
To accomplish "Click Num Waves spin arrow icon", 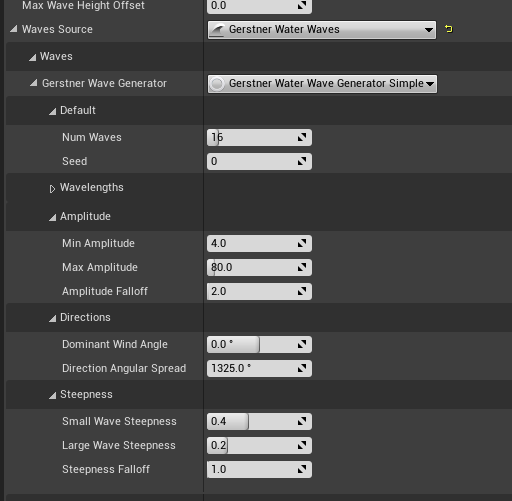I will tap(302, 137).
